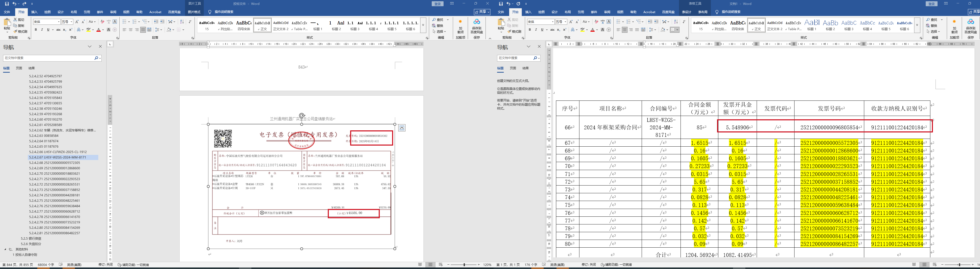The height and width of the screenshot is (269, 980).
Task: Click Enclosed Character 字 icon in 文档1 window
Action: pyautogui.click(x=609, y=30)
